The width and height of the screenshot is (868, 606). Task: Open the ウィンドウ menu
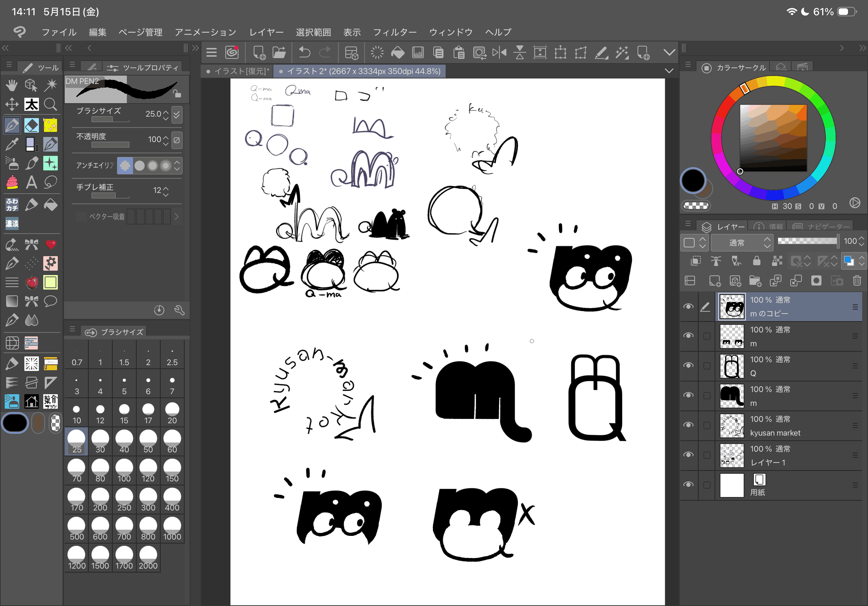coord(451,32)
